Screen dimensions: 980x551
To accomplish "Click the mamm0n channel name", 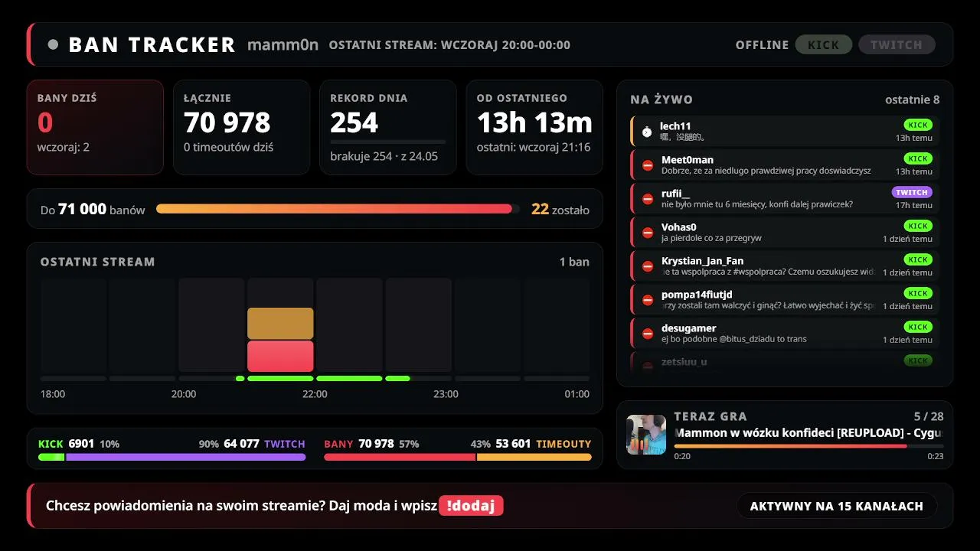I will [x=283, y=44].
